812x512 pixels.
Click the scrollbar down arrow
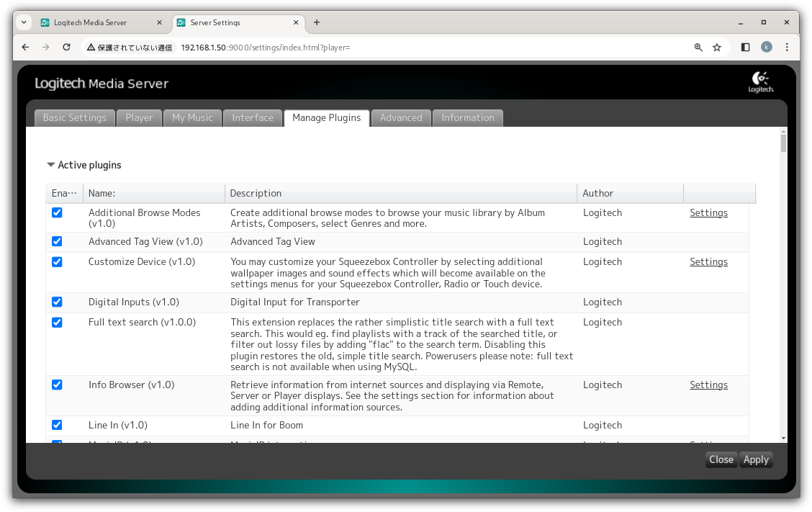click(x=783, y=439)
